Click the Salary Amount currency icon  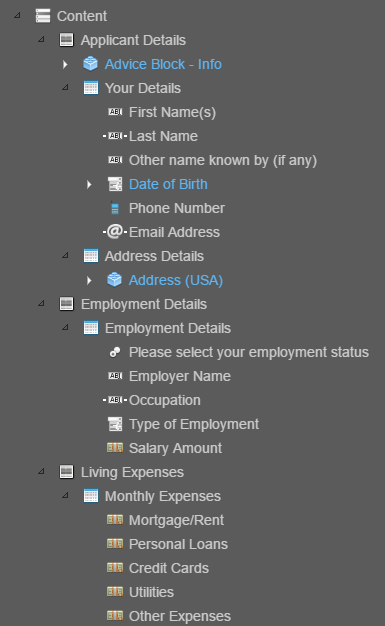(115, 448)
